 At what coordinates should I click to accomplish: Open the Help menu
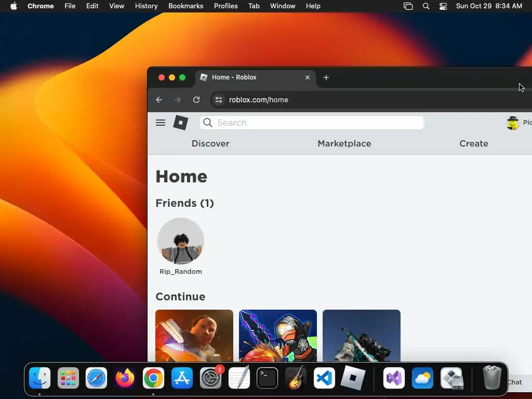coord(313,6)
